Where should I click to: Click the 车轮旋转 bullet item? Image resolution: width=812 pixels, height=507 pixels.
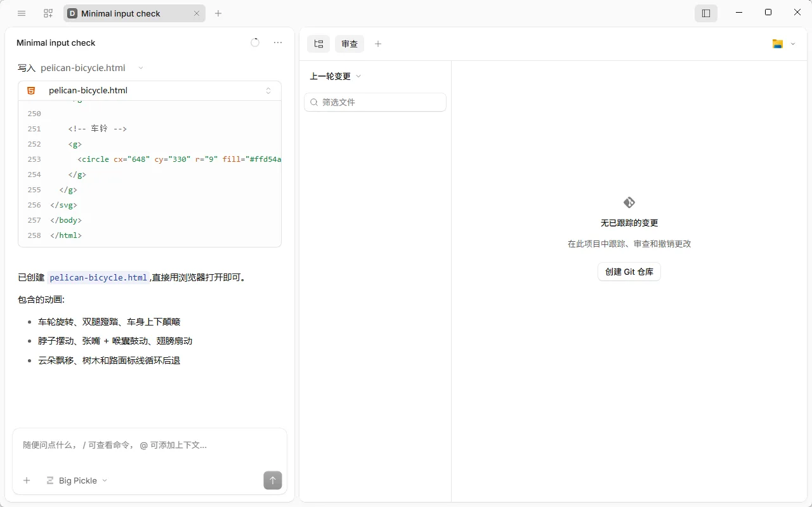(x=109, y=322)
